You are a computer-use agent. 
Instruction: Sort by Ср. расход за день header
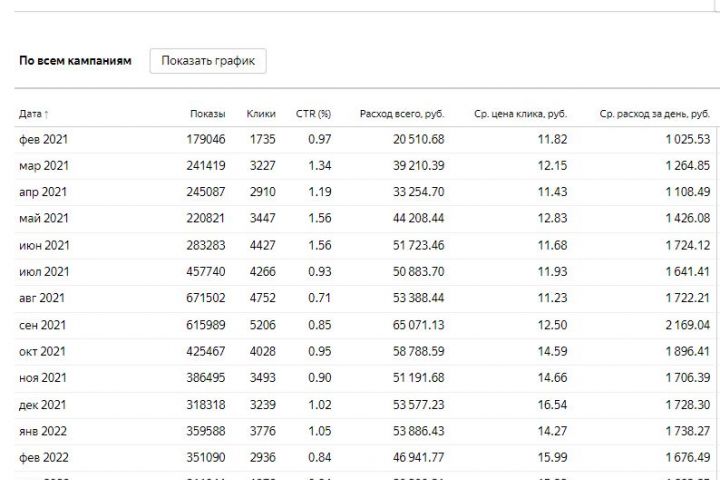654,114
